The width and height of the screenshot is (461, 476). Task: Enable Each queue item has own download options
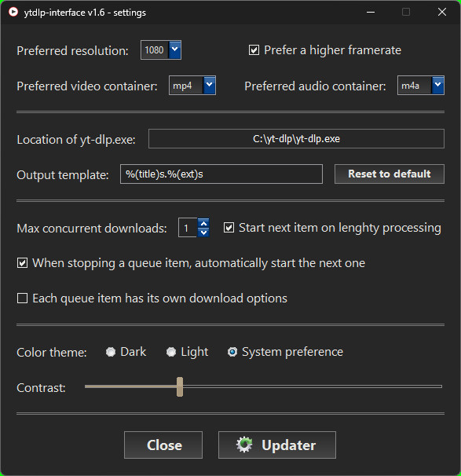[x=22, y=298]
